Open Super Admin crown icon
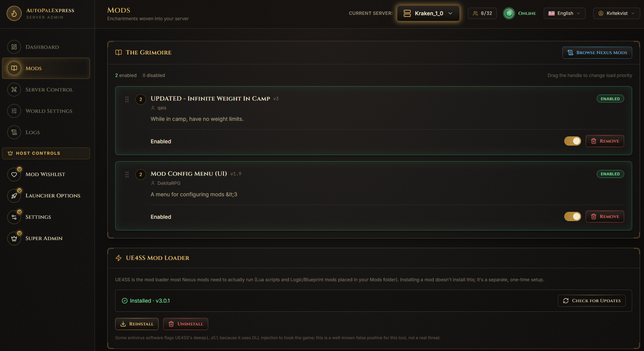The image size is (644, 351). click(14, 238)
